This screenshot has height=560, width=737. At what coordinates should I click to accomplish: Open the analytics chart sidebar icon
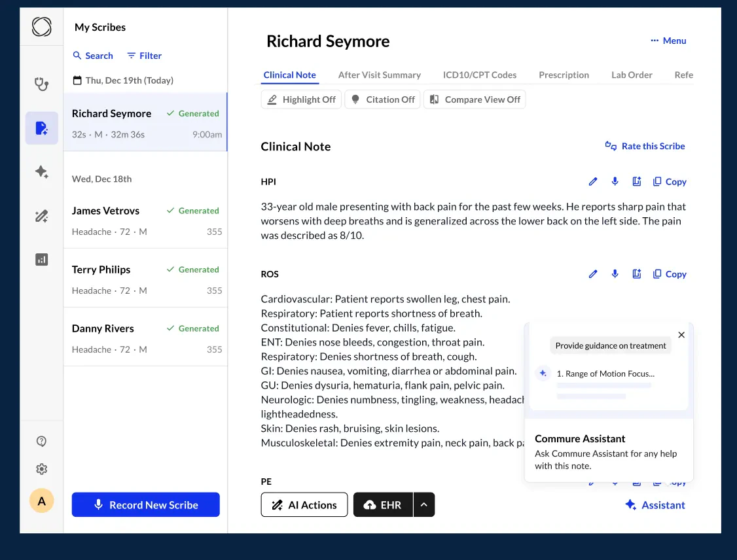pyautogui.click(x=41, y=259)
